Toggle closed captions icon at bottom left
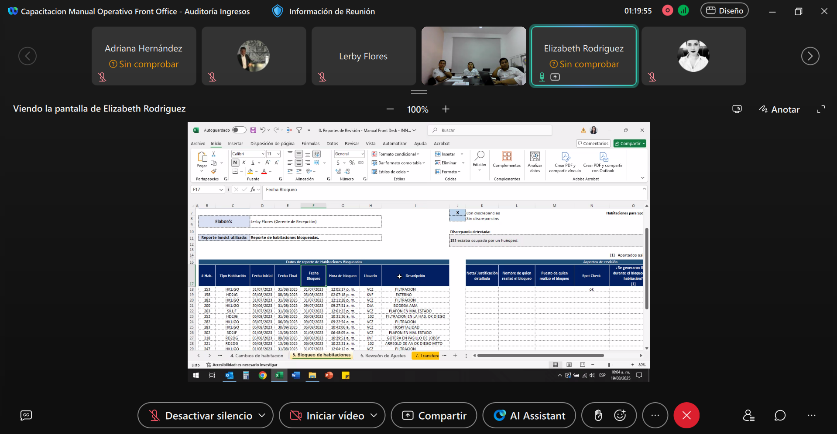The image size is (837, 434). [x=25, y=415]
